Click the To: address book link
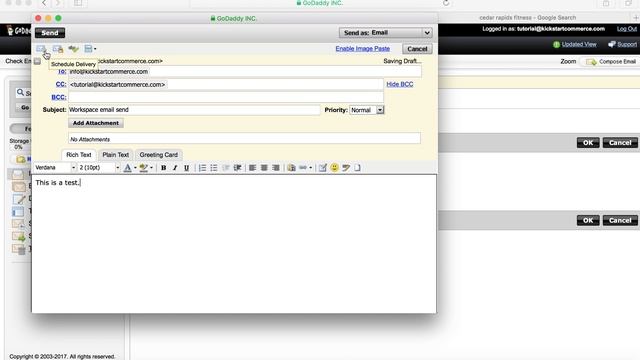This screenshot has width=640, height=360. coord(62,72)
